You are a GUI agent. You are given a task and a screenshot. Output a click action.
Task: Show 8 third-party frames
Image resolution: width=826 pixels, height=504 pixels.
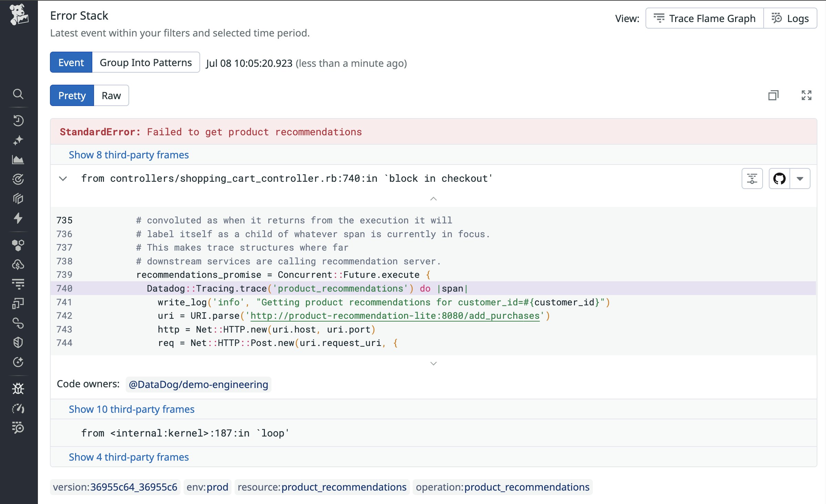[x=128, y=155]
